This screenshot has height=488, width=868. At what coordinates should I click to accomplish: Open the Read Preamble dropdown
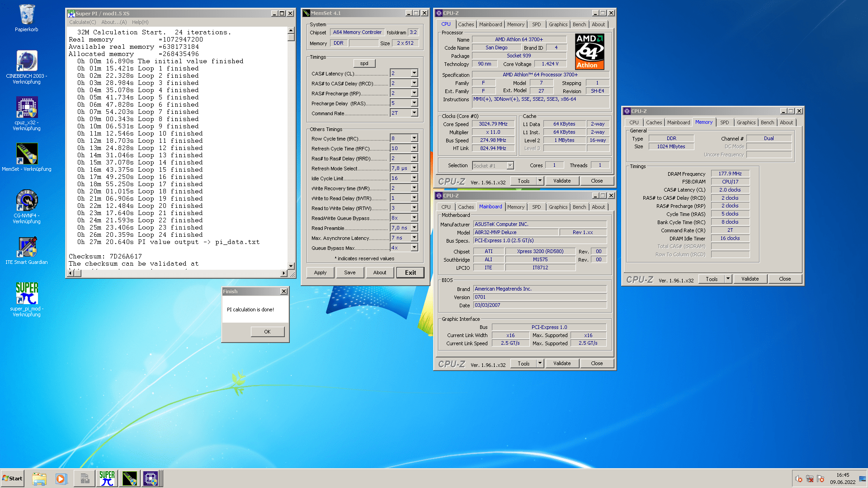414,228
